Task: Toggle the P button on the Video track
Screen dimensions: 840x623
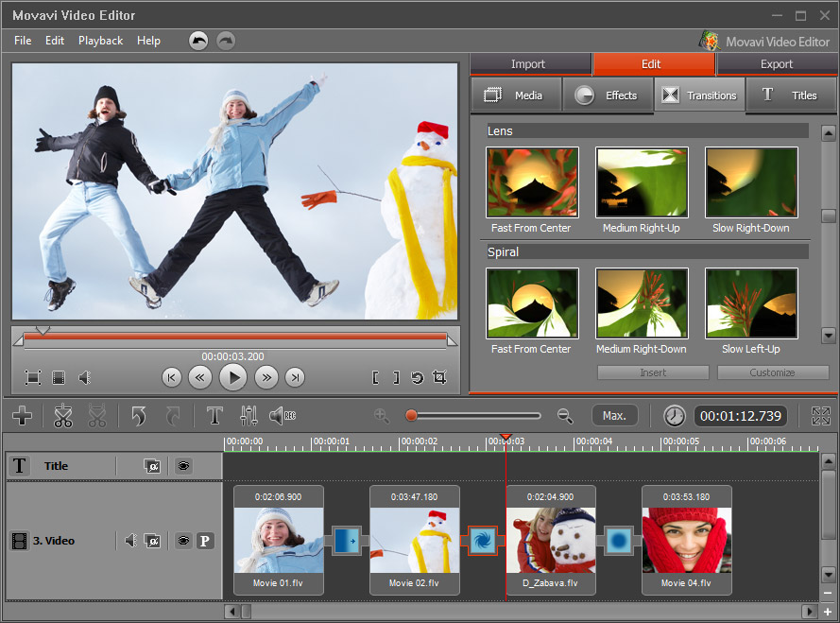Action: pos(205,540)
